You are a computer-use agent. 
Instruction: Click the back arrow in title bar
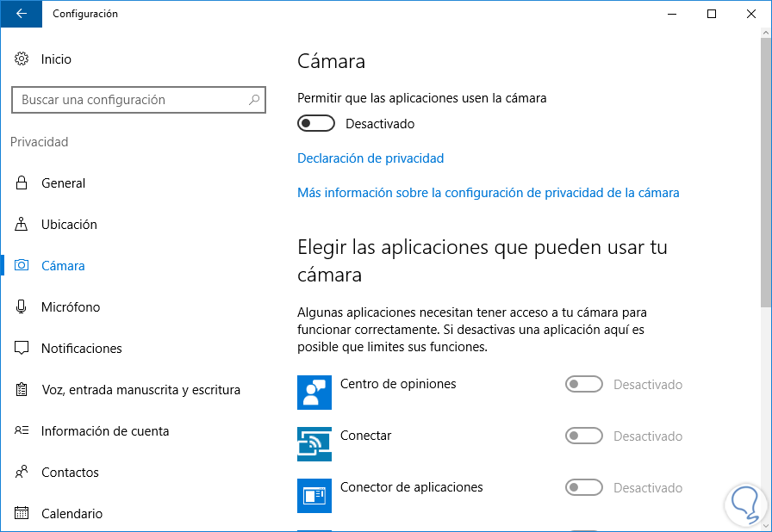coord(22,14)
